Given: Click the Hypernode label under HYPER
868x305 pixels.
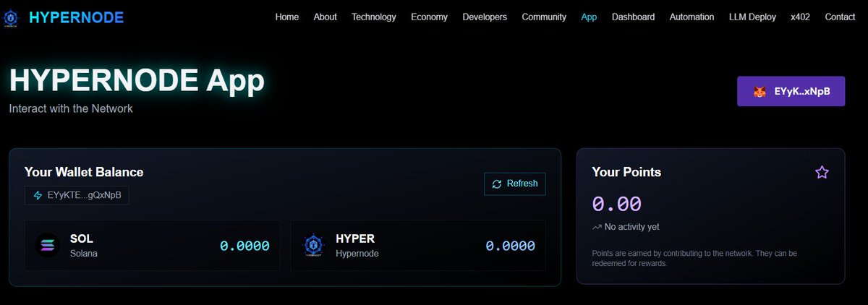Looking at the screenshot, I should click(x=357, y=254).
